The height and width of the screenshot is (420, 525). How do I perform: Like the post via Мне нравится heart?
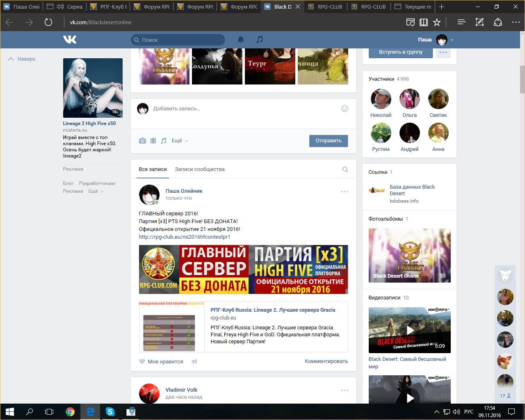[161, 361]
